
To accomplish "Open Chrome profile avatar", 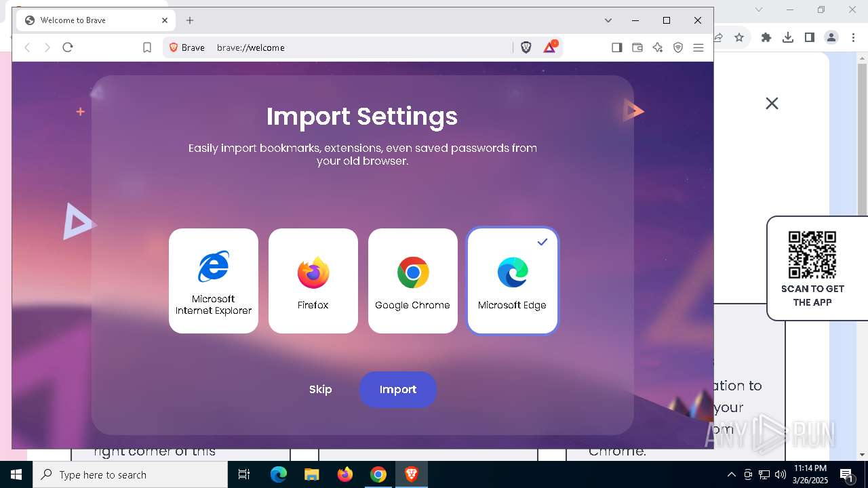I will pyautogui.click(x=831, y=37).
